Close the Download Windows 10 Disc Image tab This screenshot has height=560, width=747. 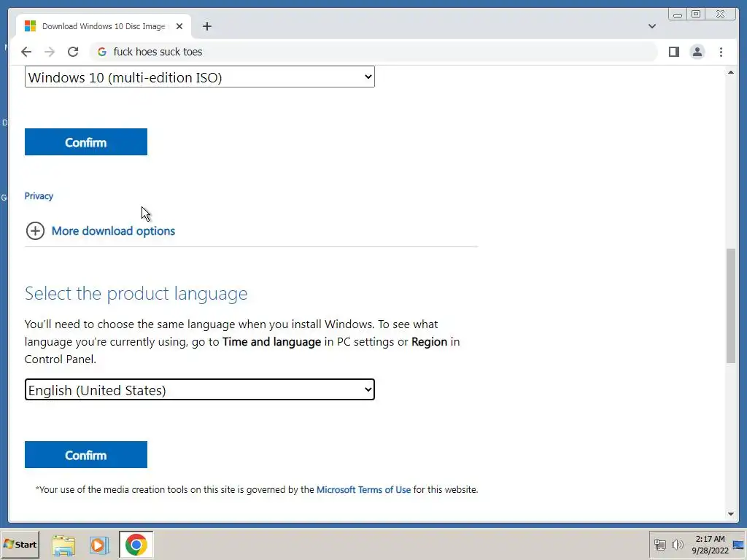179,26
